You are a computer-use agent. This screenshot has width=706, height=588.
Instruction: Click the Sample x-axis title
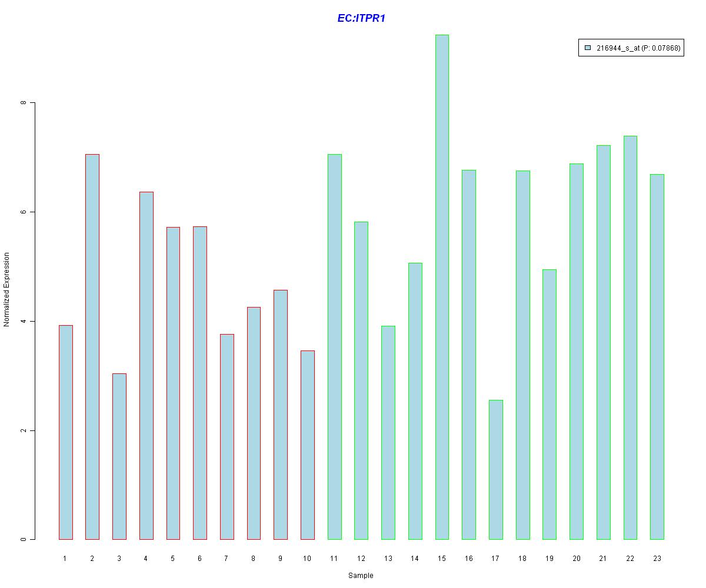[361, 576]
